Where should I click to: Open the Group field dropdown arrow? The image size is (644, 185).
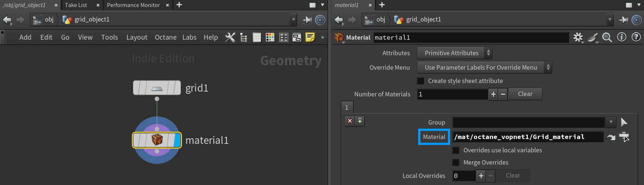611,122
